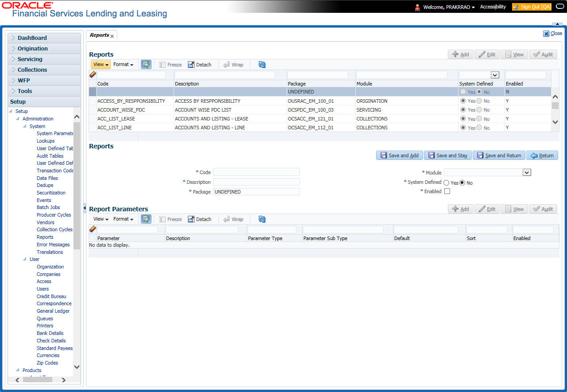Detach the Reports table
This screenshot has height=392, width=567.
coord(199,65)
